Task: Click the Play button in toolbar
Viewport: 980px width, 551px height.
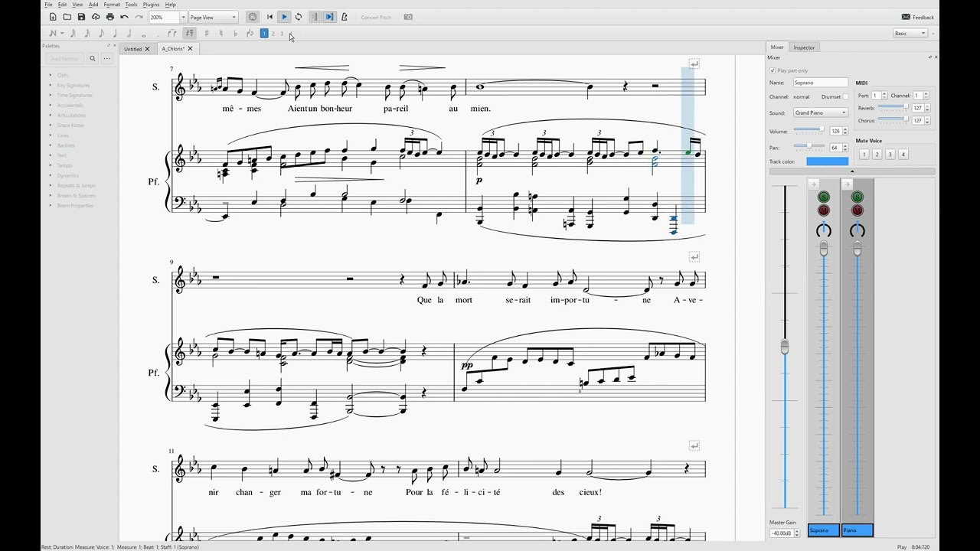Action: tap(284, 17)
